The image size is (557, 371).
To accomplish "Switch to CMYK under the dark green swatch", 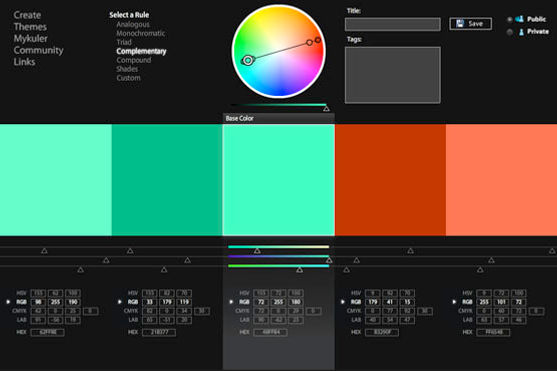I will pyautogui.click(x=131, y=311).
